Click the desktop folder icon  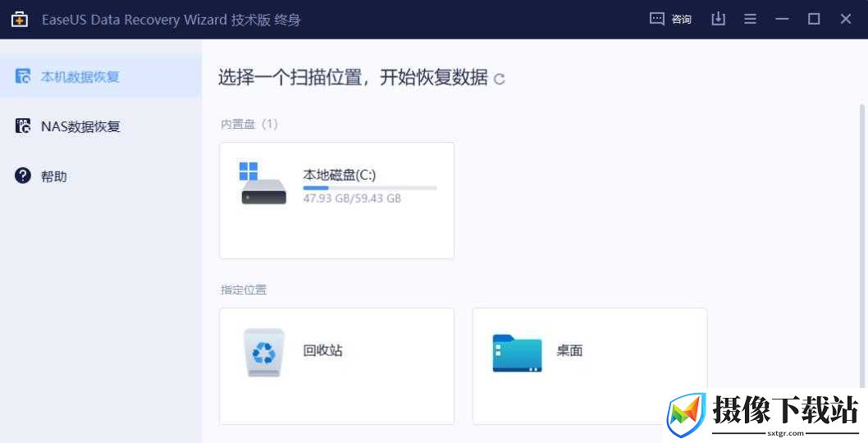click(517, 354)
